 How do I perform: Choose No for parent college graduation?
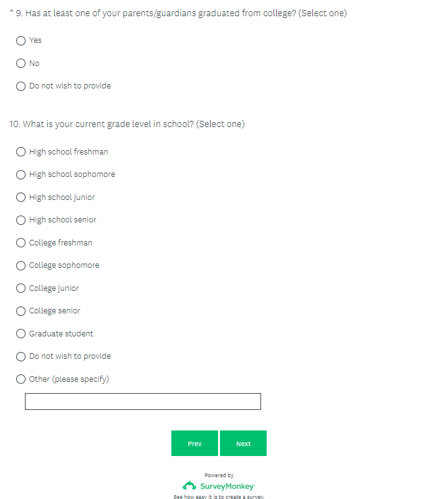(x=21, y=64)
